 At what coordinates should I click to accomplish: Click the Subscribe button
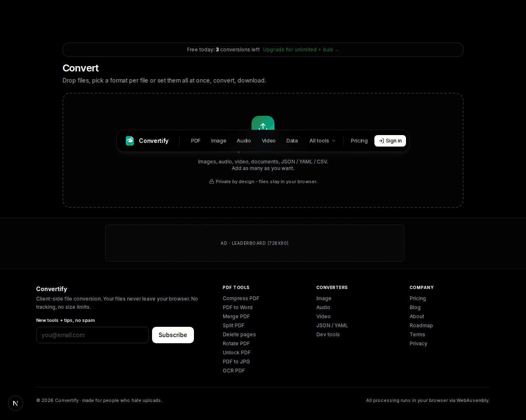(x=173, y=335)
